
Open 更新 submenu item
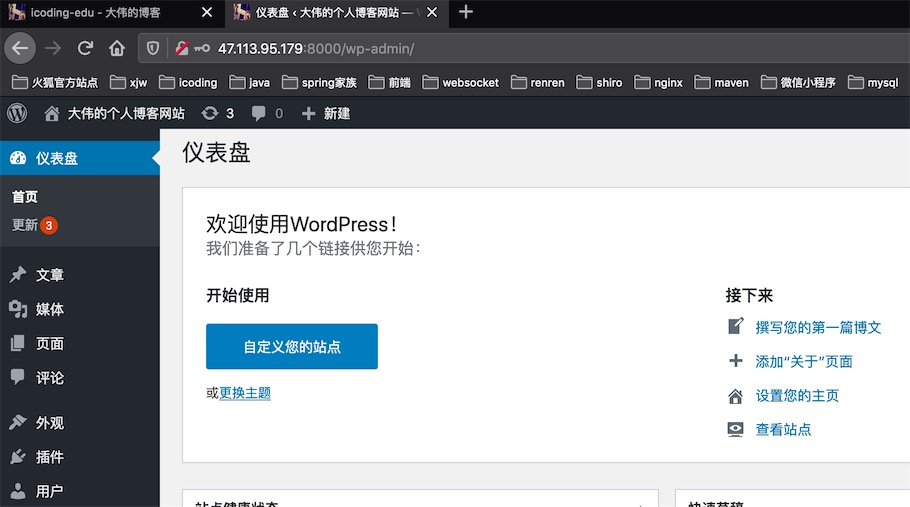coord(25,225)
